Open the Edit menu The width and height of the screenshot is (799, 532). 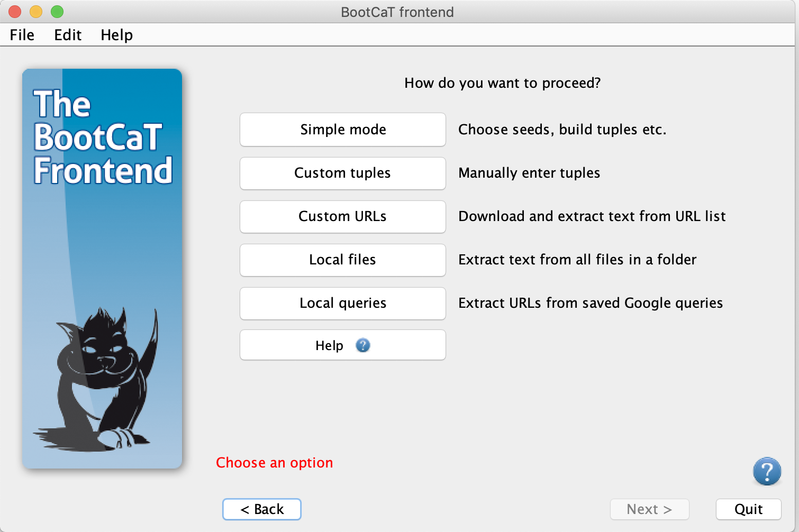pos(68,35)
